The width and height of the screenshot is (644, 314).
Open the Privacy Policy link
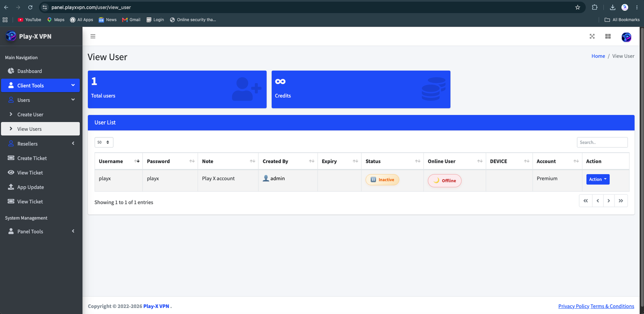[574, 306]
